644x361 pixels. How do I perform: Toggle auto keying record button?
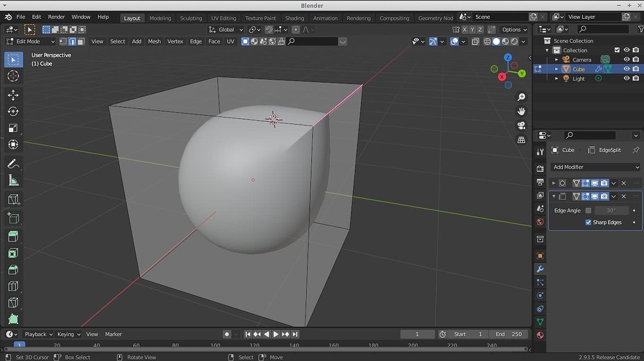(226, 334)
